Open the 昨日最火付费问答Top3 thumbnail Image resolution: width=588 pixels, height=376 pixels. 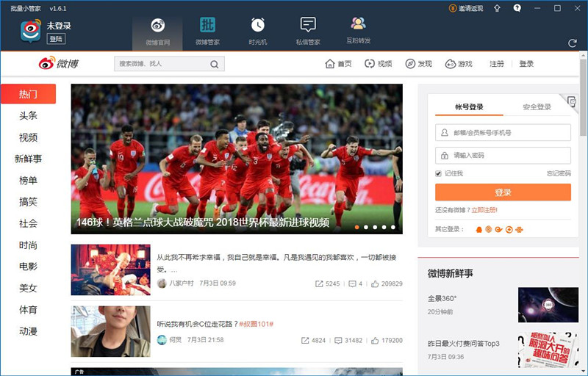[x=548, y=350]
